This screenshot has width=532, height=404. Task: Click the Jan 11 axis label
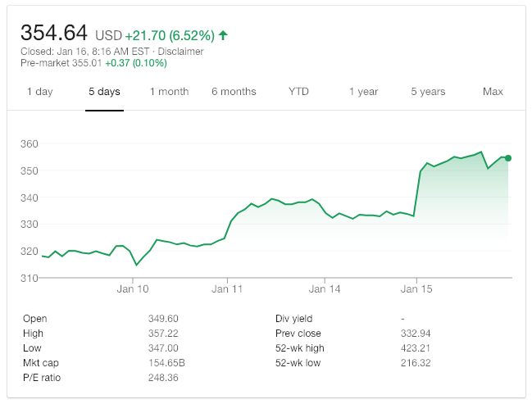(x=227, y=289)
